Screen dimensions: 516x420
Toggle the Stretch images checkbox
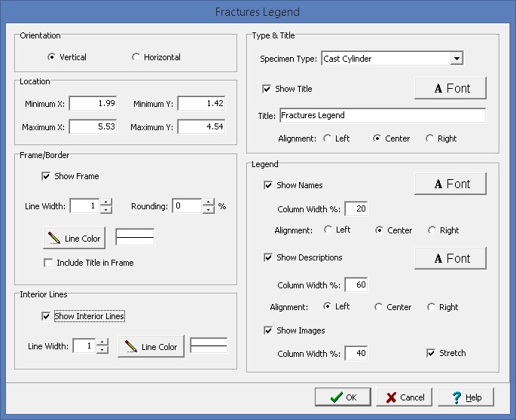[431, 352]
